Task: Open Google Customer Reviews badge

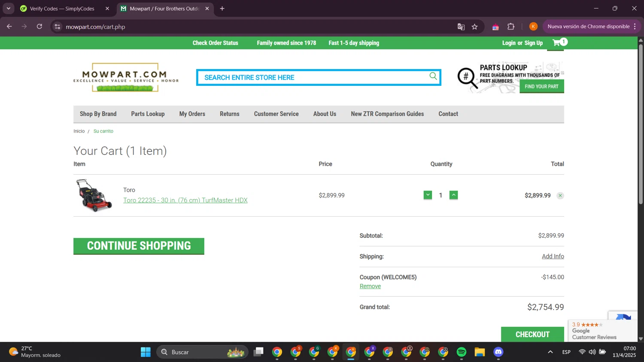Action: [602, 331]
